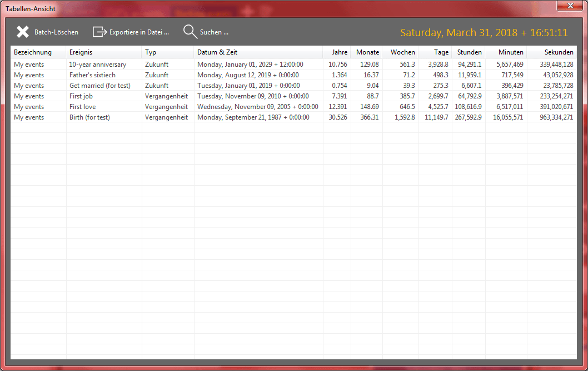The width and height of the screenshot is (588, 371).
Task: Click the current date and time display
Action: click(x=484, y=33)
